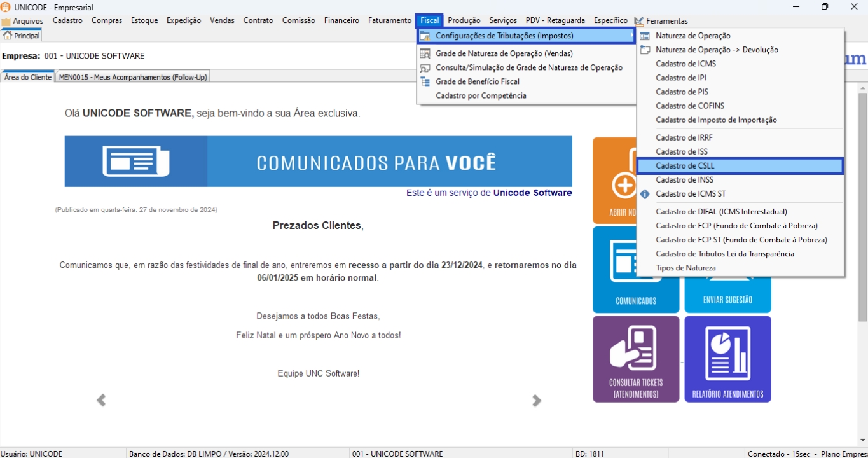Viewport: 868px width, 458px height.
Task: Go to next announcement with right arrow
Action: pyautogui.click(x=537, y=400)
